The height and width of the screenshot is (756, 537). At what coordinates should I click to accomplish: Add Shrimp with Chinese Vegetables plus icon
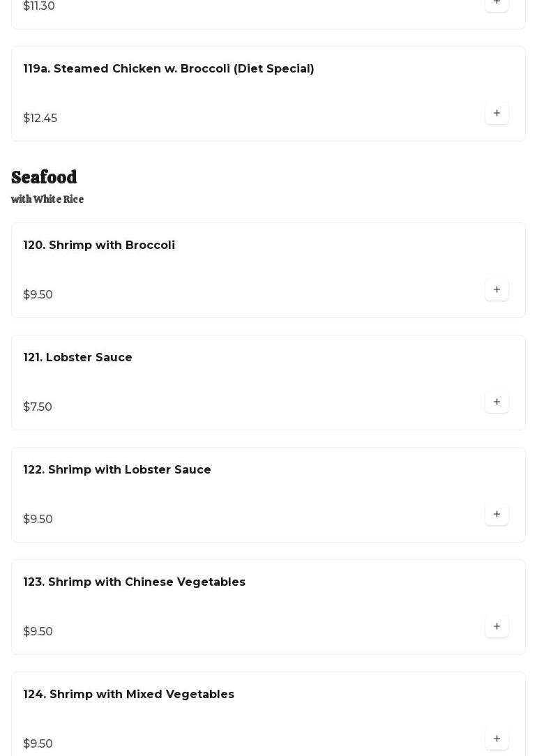497,627
